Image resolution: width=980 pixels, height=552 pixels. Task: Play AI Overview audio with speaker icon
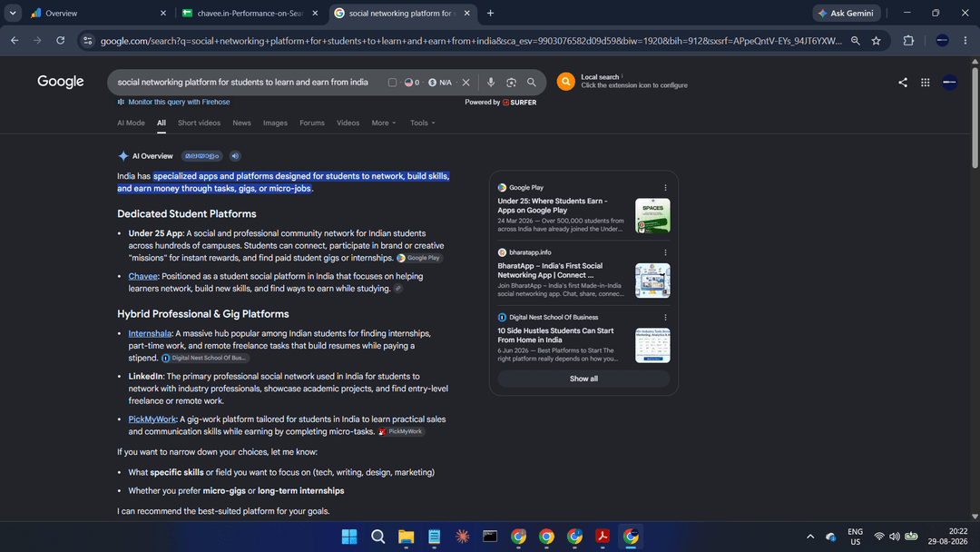pyautogui.click(x=235, y=155)
